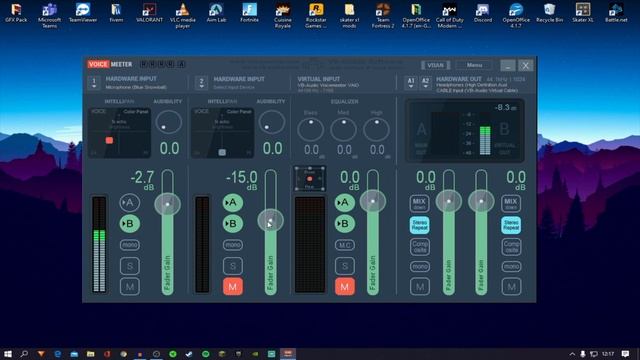Toggle Composite on bus A
Screen dimensions: 640x360
click(x=420, y=247)
